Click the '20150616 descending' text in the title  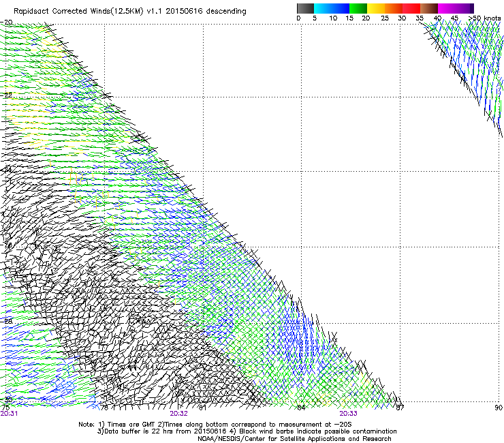pyautogui.click(x=206, y=12)
